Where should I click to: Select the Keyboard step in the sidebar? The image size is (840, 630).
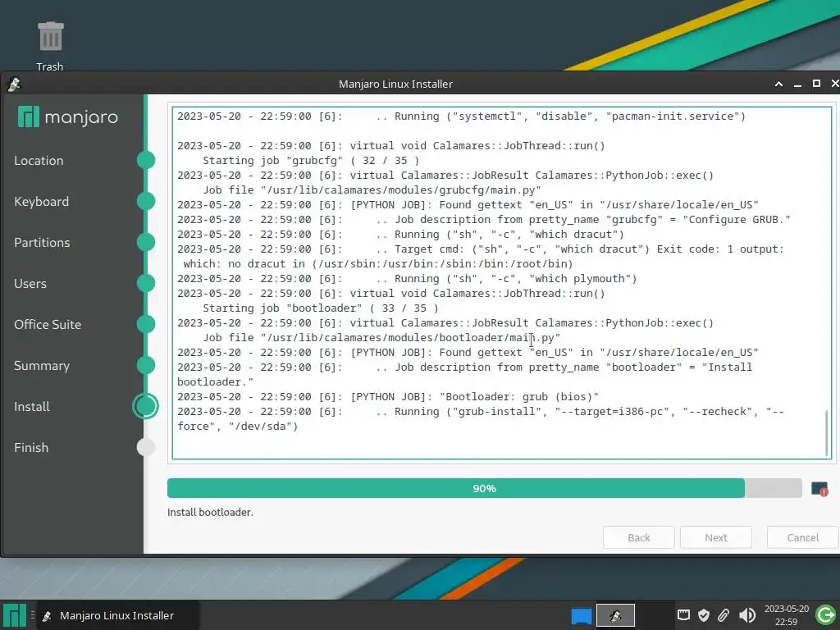click(x=41, y=202)
